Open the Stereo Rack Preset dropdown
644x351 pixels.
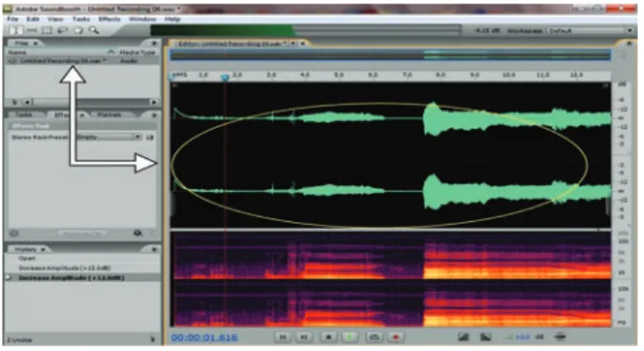pos(110,137)
